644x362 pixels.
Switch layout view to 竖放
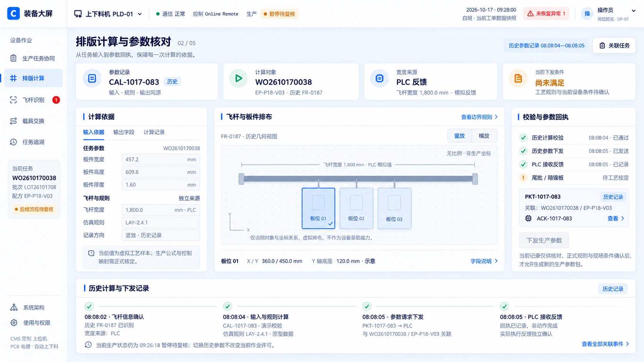[x=460, y=136]
